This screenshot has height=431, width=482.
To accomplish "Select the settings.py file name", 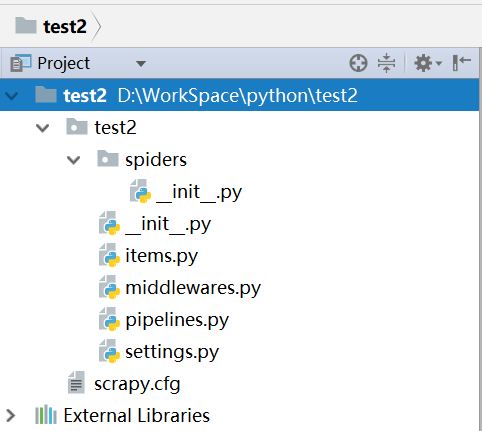I will (x=172, y=352).
